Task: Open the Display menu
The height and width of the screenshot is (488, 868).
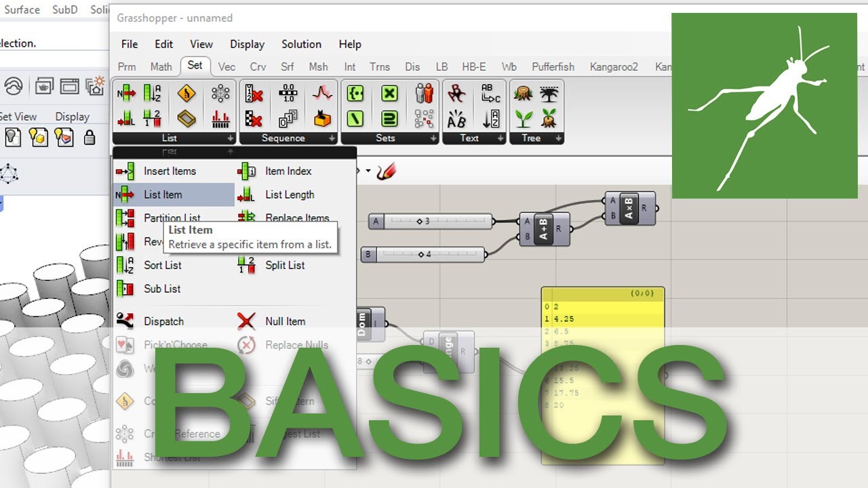Action: pyautogui.click(x=247, y=44)
